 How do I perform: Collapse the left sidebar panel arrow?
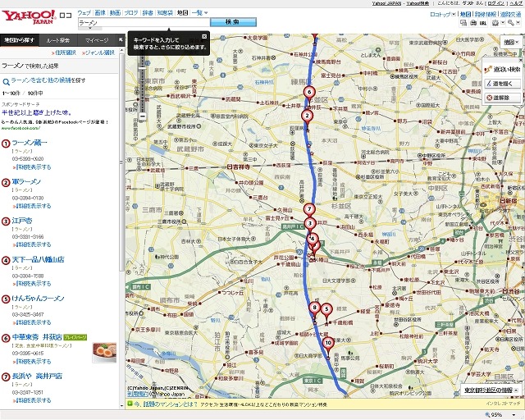click(121, 40)
